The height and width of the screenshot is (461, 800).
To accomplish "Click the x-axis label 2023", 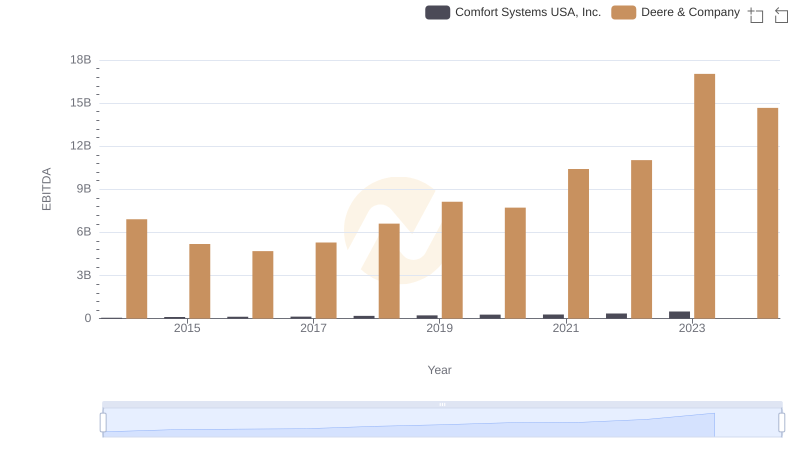I will tap(692, 328).
